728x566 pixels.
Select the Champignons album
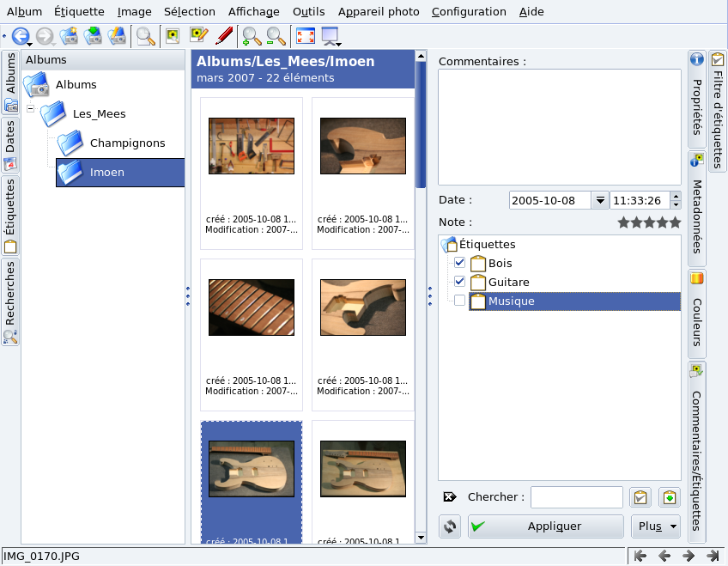point(127,143)
